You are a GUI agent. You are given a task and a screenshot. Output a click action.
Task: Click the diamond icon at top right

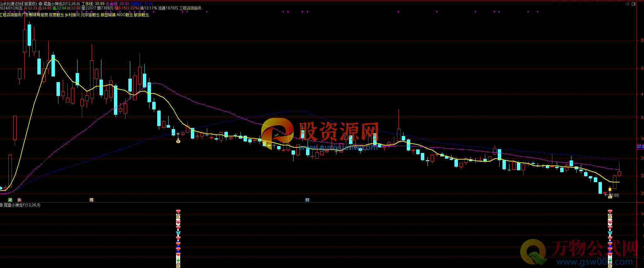[628, 4]
